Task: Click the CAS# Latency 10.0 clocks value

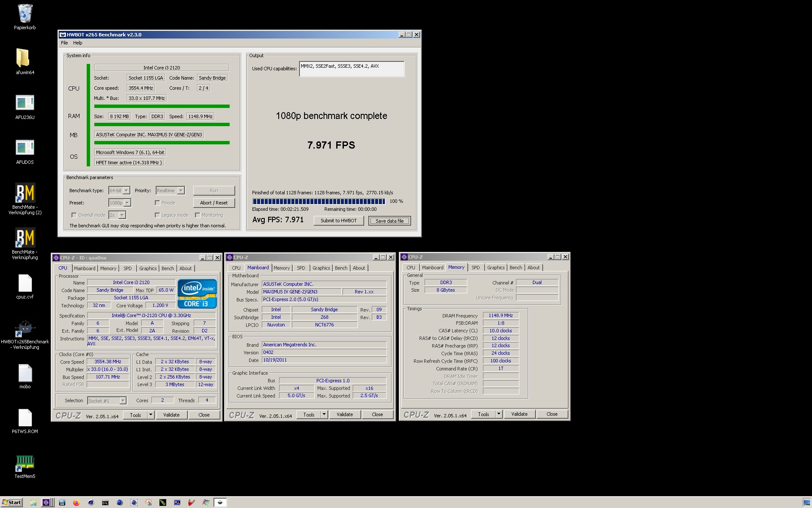Action: (501, 331)
